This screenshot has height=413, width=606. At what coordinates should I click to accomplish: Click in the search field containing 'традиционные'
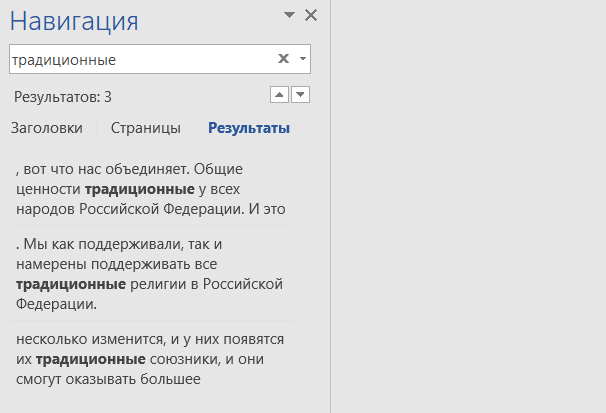(140, 60)
